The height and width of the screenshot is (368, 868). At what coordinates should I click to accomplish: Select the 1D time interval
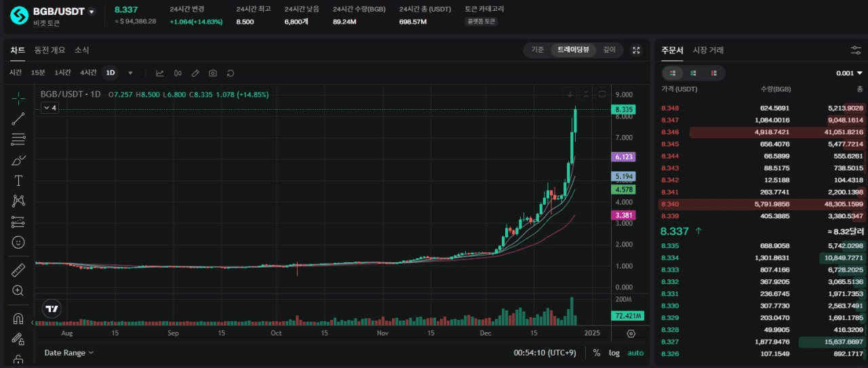[111, 73]
